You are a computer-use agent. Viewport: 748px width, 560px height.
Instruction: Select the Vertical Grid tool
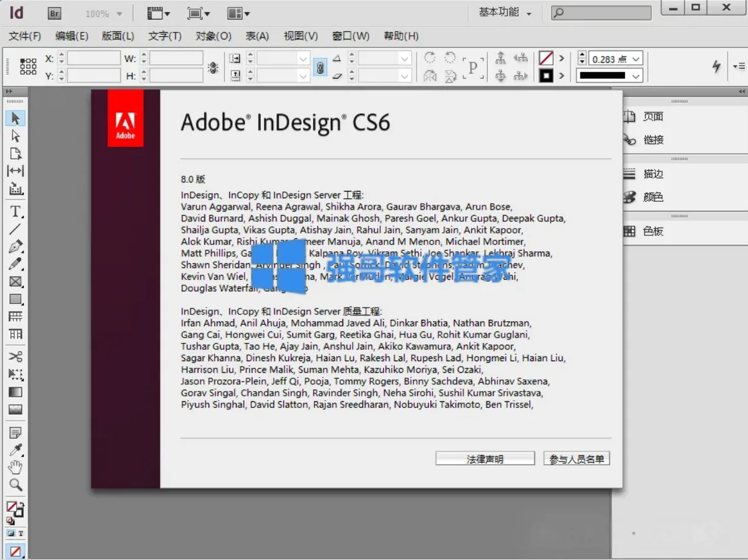click(x=15, y=334)
